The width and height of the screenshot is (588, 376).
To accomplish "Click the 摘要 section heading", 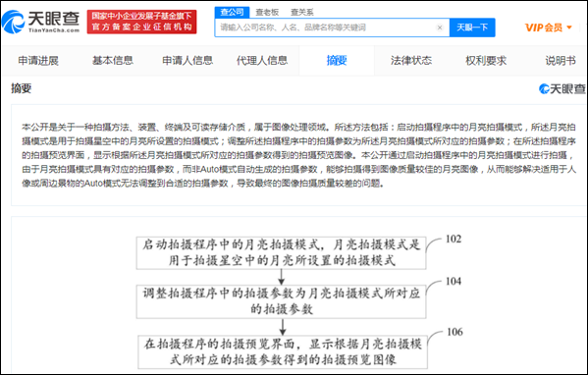I will (x=21, y=88).
